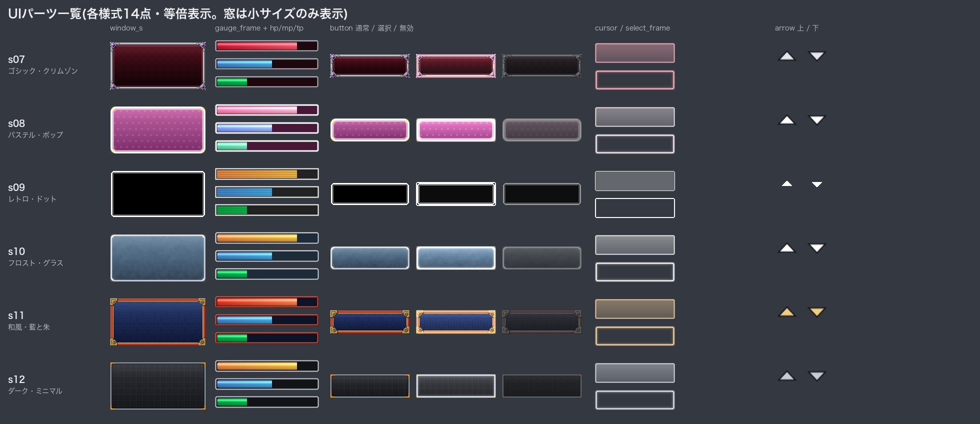Viewport: 980px width, 424px height.
Task: Click the s11 tan cursor swatch
Action: (635, 309)
